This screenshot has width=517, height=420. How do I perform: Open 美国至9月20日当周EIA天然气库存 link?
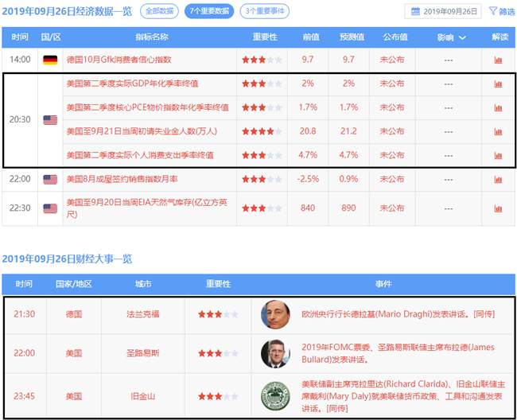(146, 208)
